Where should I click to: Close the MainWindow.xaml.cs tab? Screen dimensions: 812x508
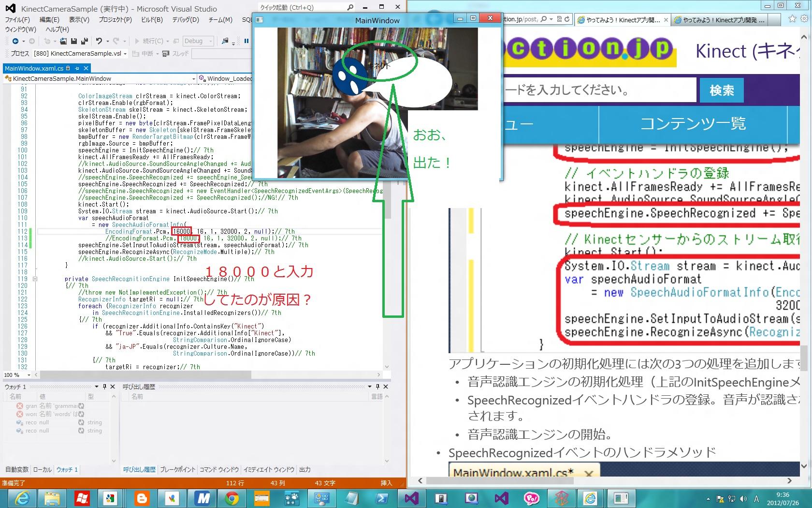86,68
